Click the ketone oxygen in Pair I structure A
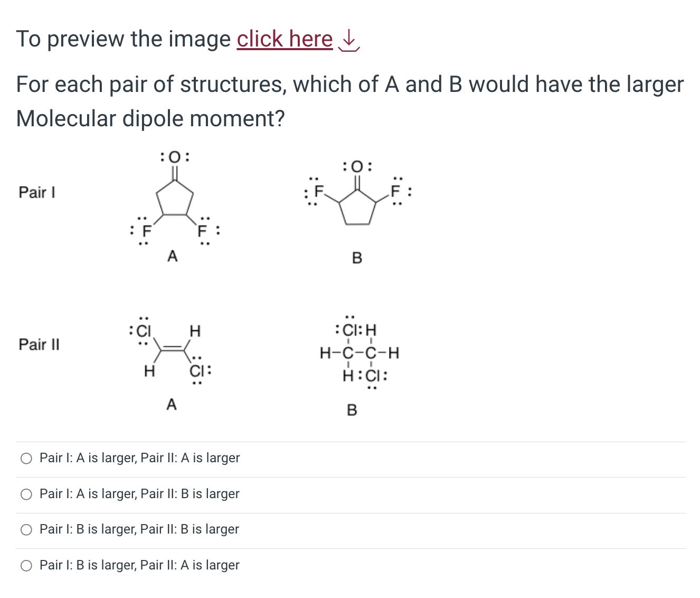 173,157
